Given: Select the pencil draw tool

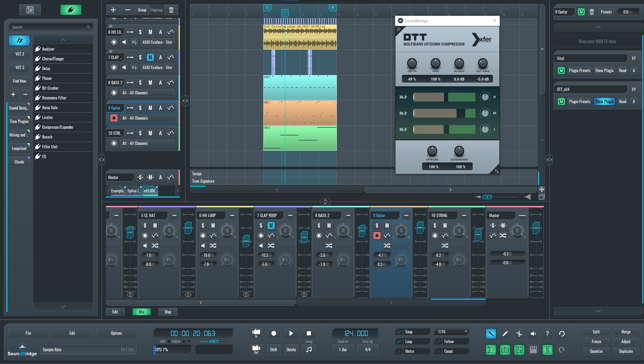Looking at the screenshot, I should pyautogui.click(x=505, y=334).
